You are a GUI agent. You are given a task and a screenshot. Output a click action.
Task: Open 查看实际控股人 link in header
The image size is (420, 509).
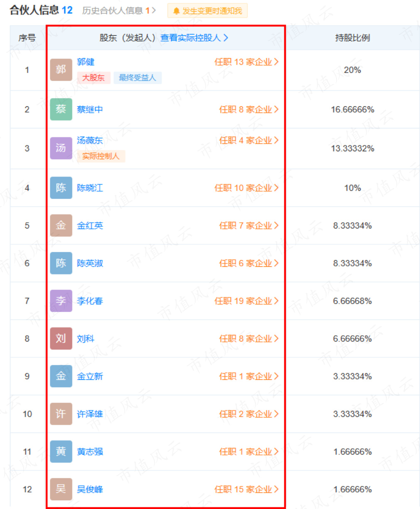pyautogui.click(x=194, y=38)
